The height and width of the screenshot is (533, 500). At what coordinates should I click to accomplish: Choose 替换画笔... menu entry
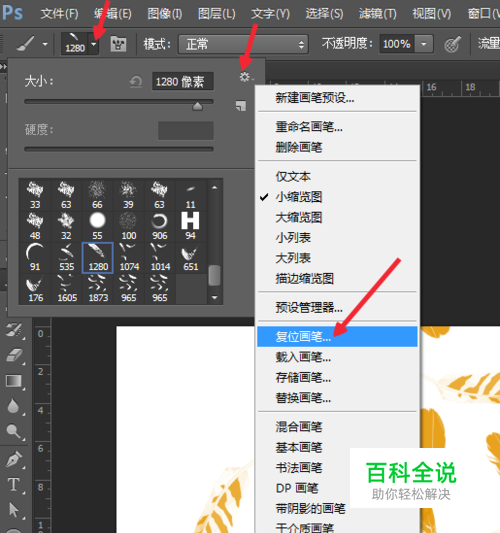click(x=338, y=398)
